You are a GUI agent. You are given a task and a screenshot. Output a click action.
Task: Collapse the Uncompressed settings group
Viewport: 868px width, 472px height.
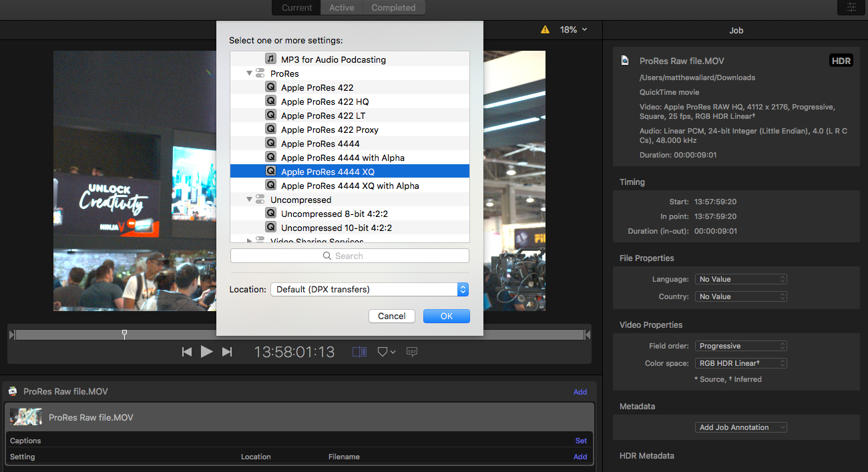tap(250, 200)
